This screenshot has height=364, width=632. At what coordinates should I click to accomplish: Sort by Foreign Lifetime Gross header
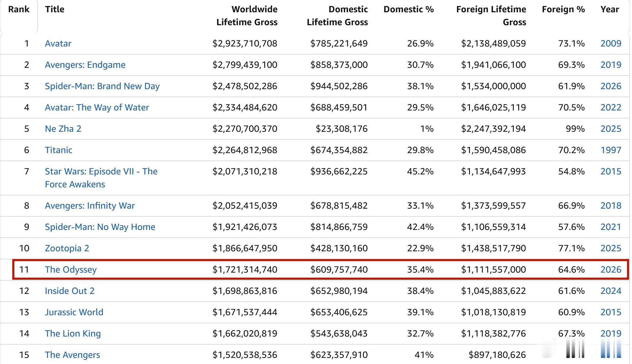(491, 16)
